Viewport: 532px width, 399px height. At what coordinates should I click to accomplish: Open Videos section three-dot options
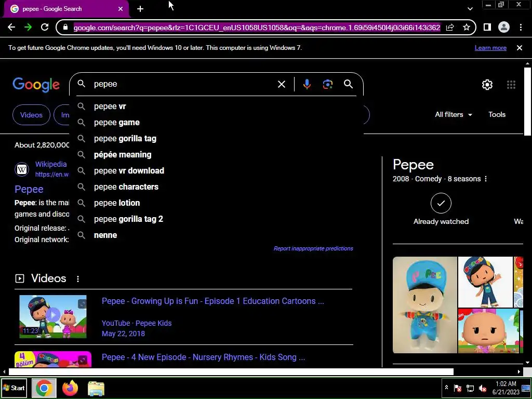(x=78, y=279)
